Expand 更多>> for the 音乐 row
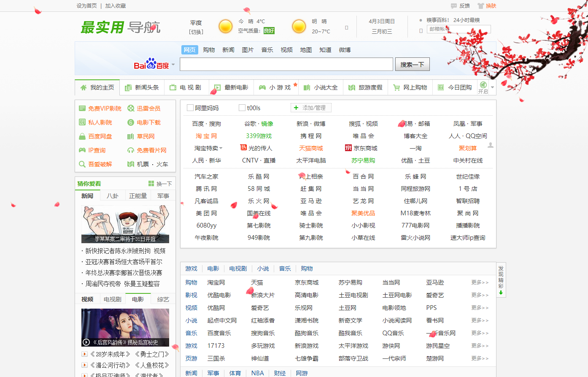 (x=480, y=333)
